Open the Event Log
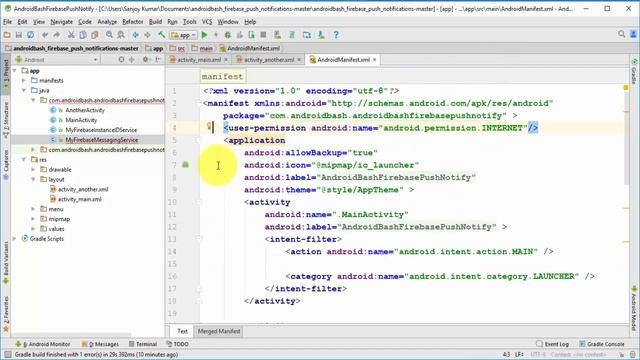 552,344
